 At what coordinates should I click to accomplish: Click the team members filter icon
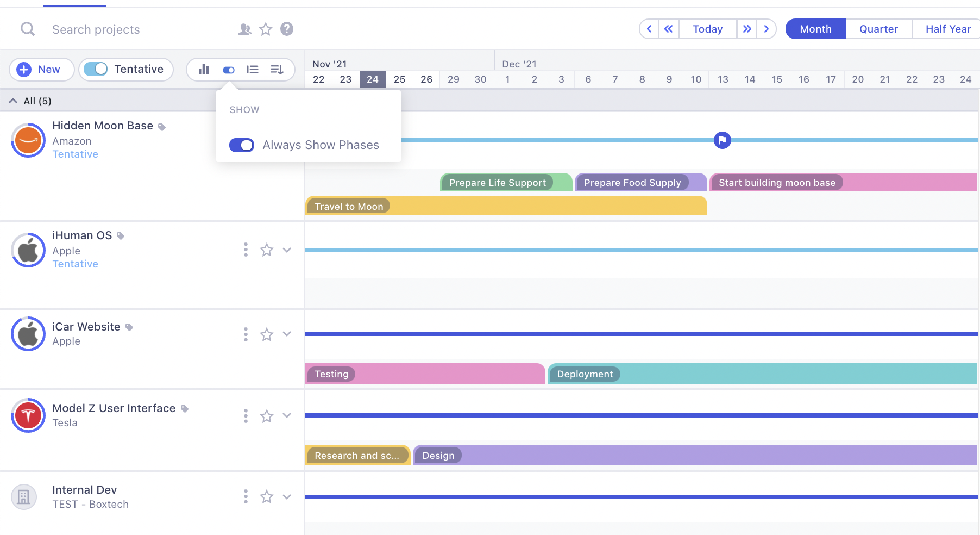pyautogui.click(x=244, y=29)
